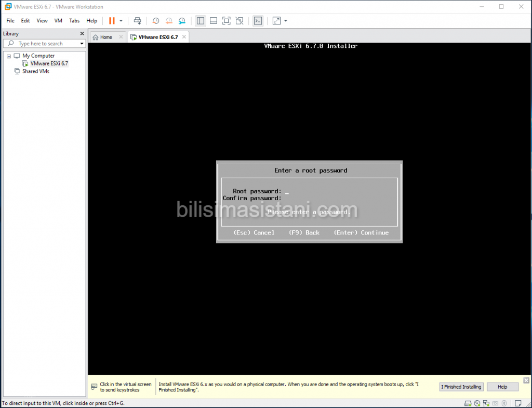Click the Unity mode toolbar icon
532x408 pixels.
(x=240, y=21)
